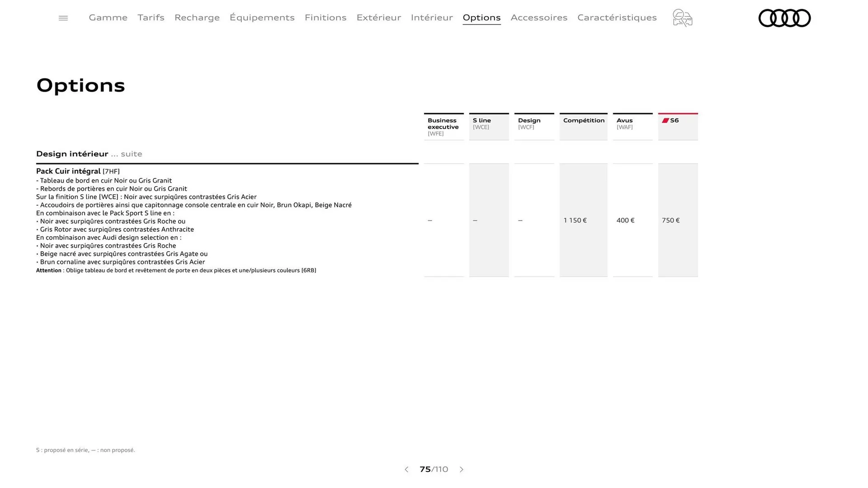View the Caractéristiques section

pyautogui.click(x=617, y=18)
